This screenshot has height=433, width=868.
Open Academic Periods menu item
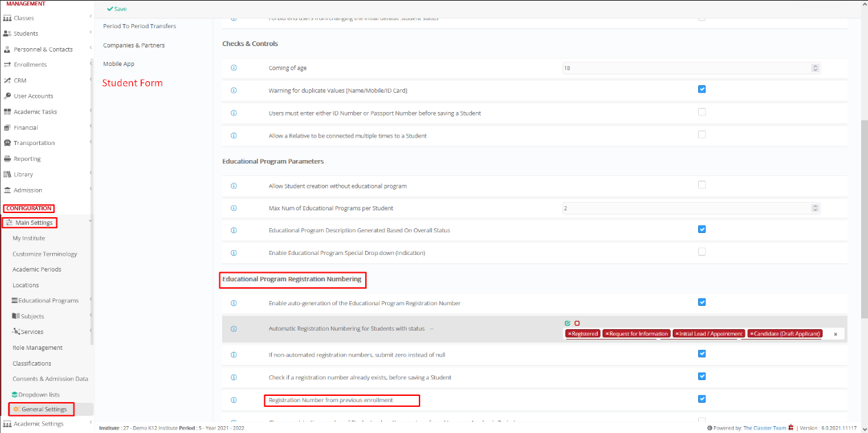[x=37, y=269]
